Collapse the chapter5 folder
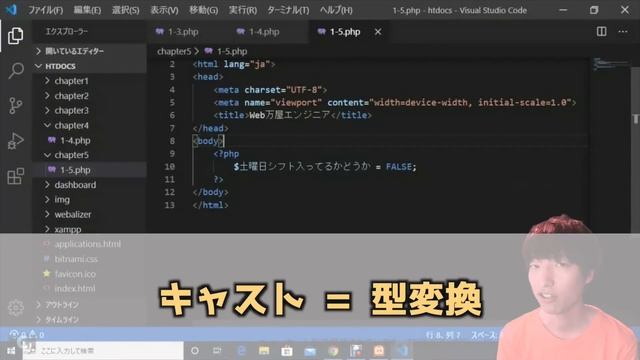Image resolution: width=640 pixels, height=360 pixels. click(47, 155)
